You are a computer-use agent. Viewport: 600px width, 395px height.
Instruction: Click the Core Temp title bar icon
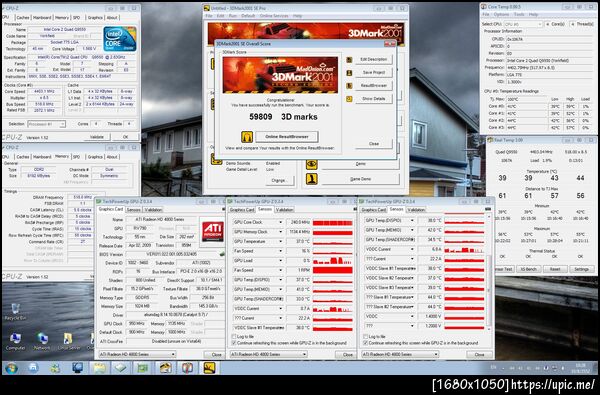click(x=484, y=7)
